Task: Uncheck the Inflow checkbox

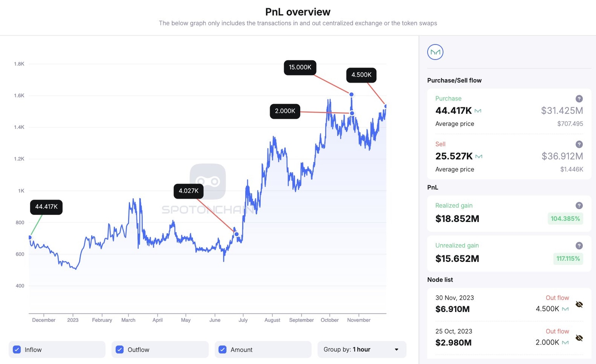Action: (x=17, y=350)
